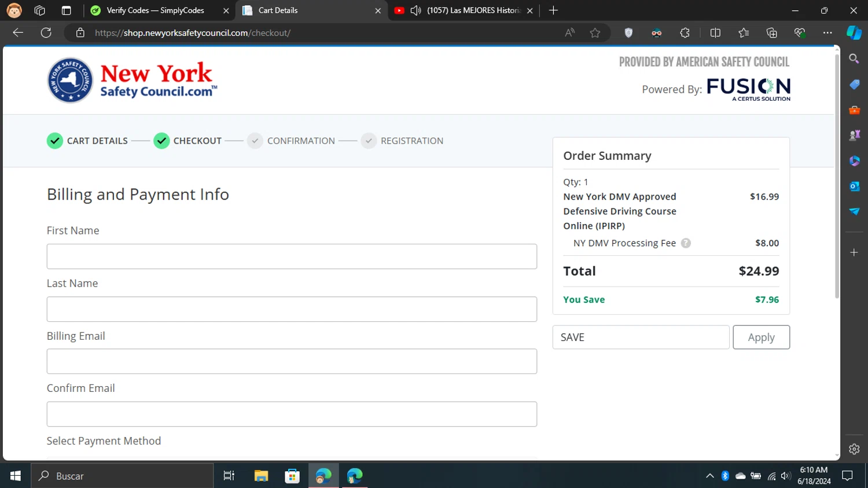The image size is (868, 488).
Task: Click the Cart Details step checkmark
Action: (x=55, y=141)
